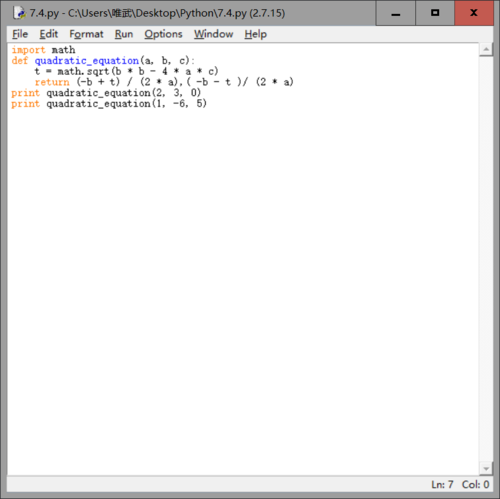Screen dimensions: 500x499
Task: Click the function name quadratic_equation in def line
Action: click(x=87, y=61)
